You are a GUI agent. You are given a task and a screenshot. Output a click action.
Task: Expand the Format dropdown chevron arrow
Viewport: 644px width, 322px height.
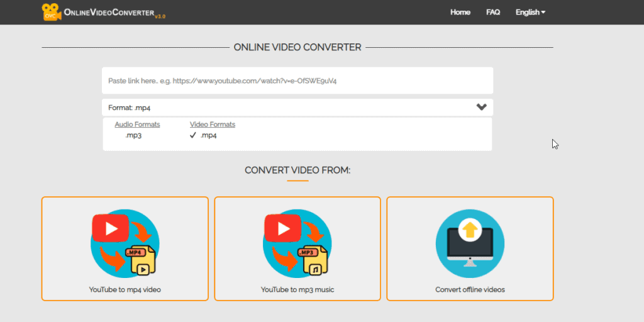(x=481, y=107)
